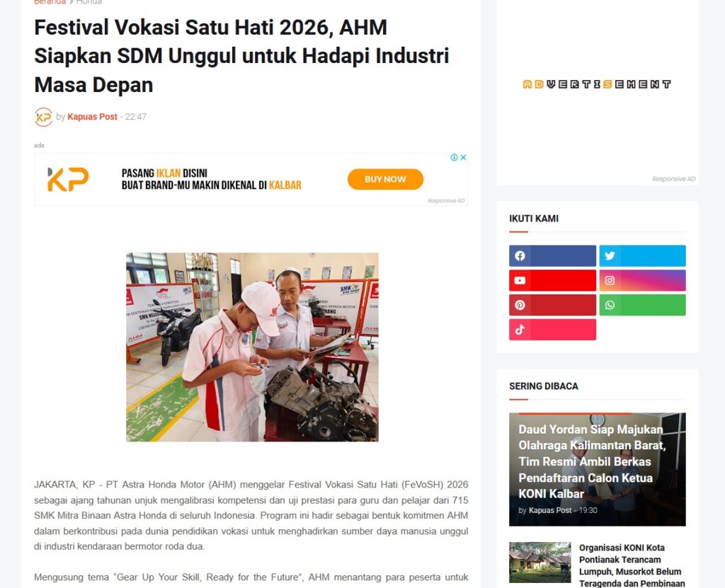Open the YouTube follow button
725x588 pixels.
(x=552, y=281)
